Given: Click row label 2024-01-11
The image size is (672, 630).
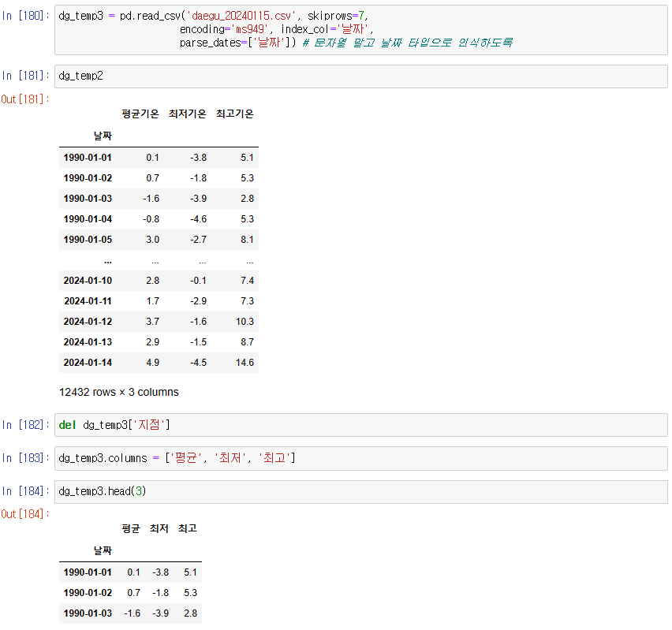Looking at the screenshot, I should point(88,301).
